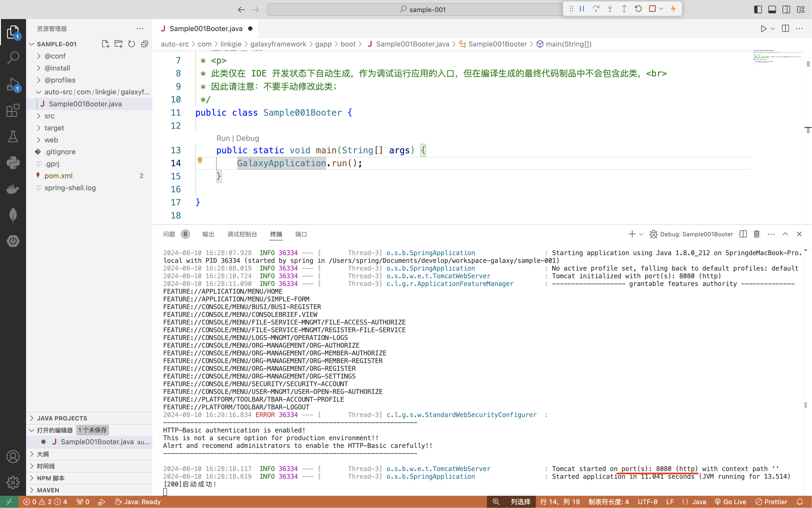The width and height of the screenshot is (812, 508).
Task: Click the lightbulb quick fix on line 14
Action: click(200, 161)
